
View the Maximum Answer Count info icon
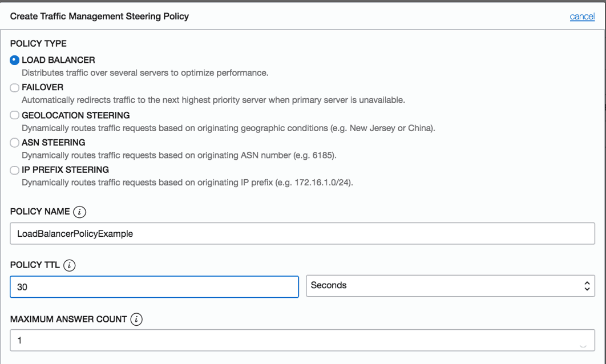click(x=136, y=319)
